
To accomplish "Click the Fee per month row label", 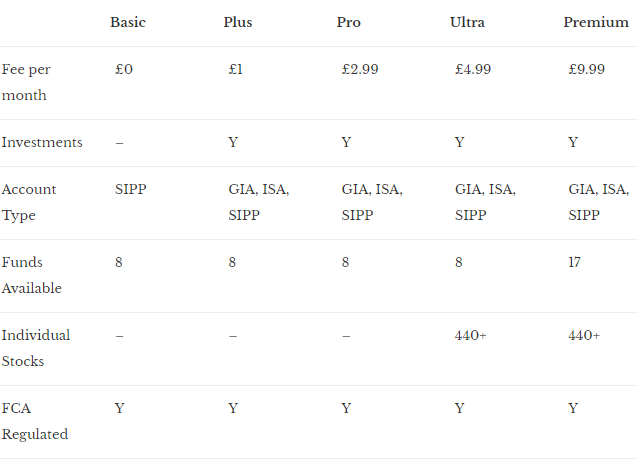I will (26, 82).
